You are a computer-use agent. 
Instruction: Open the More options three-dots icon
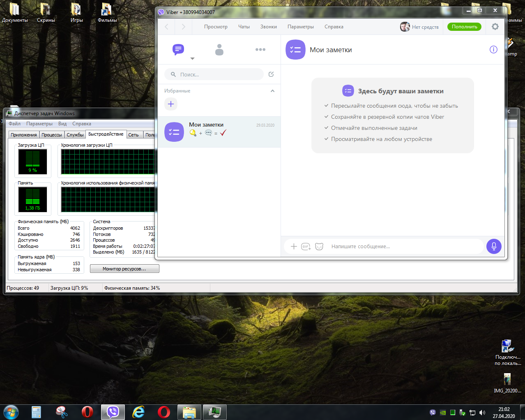point(260,50)
